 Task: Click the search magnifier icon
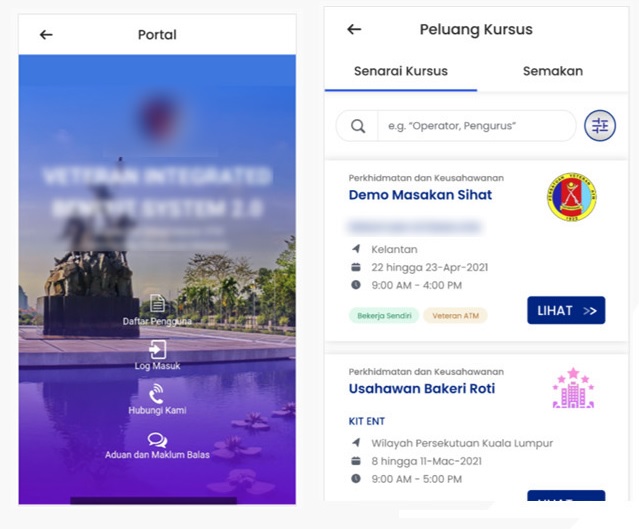tap(357, 126)
